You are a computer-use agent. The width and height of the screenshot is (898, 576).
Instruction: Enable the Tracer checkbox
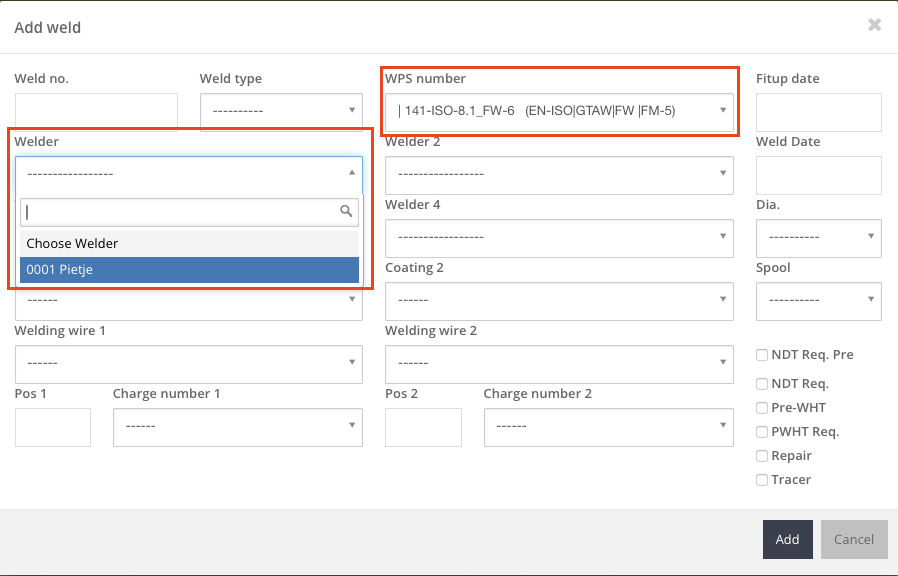pyautogui.click(x=762, y=480)
